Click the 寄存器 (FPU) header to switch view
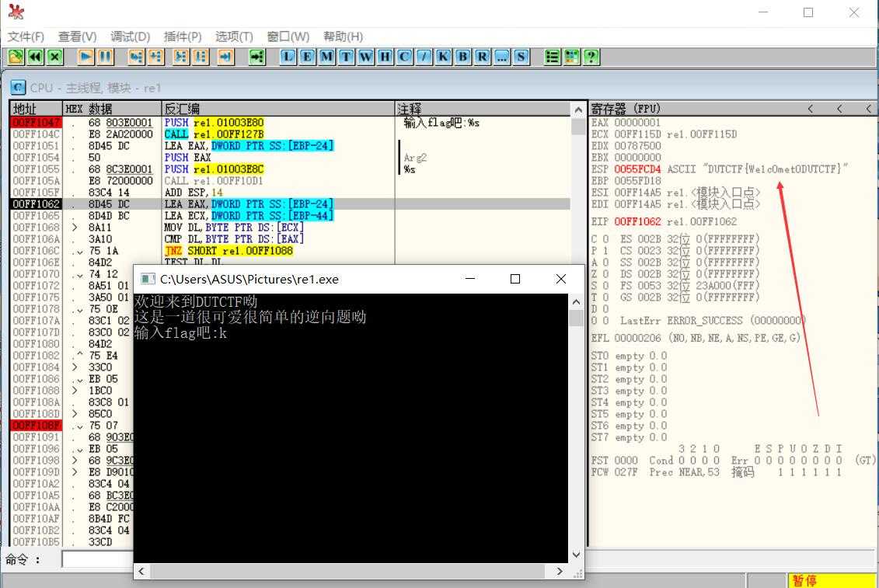 (x=626, y=109)
